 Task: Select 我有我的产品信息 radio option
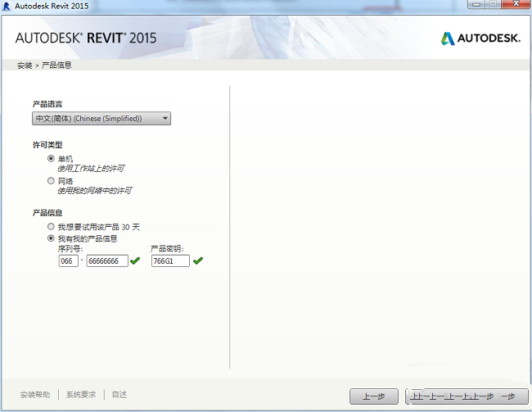pos(51,238)
